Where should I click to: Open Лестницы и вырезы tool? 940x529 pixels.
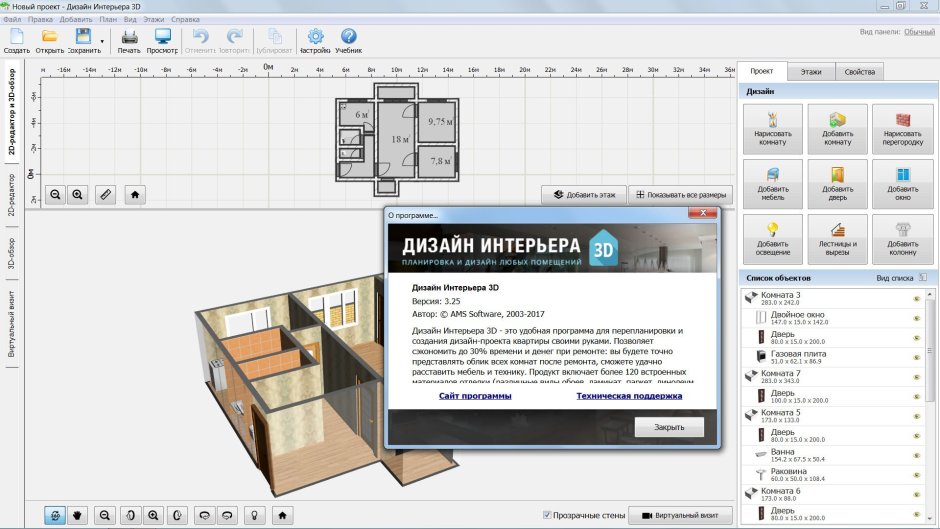point(837,239)
